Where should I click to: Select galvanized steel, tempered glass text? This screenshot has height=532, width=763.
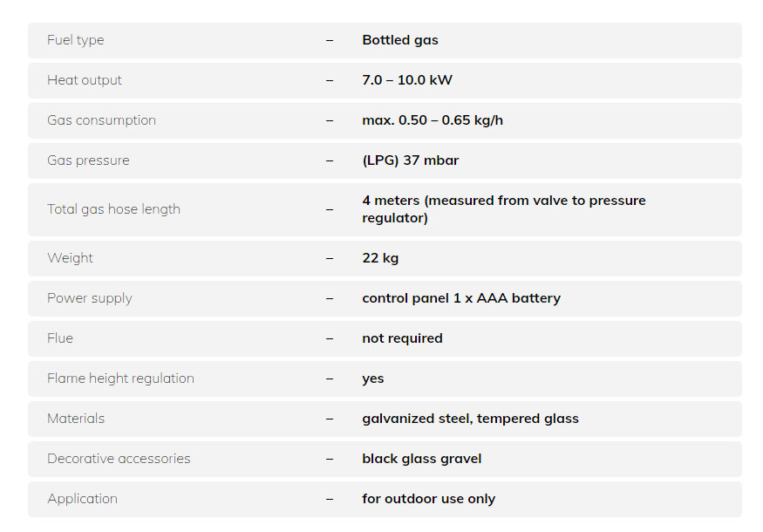click(x=470, y=419)
